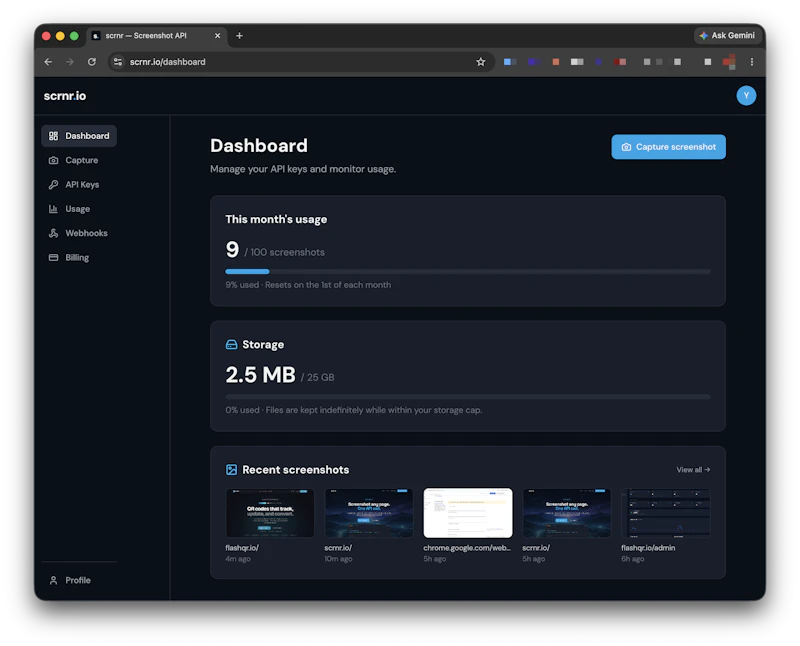Click 'chrome.google.com/web...' caption text
The height and width of the screenshot is (646, 800).
click(467, 548)
